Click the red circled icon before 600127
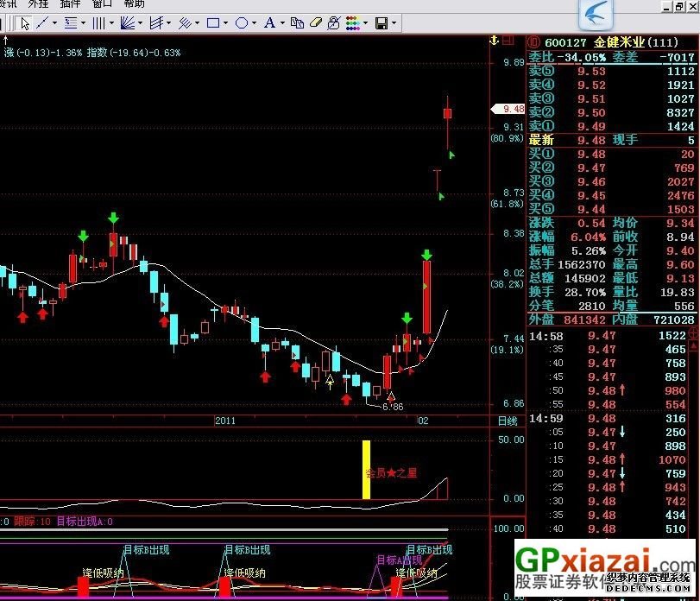Image resolution: width=700 pixels, height=601 pixels. tap(533, 43)
